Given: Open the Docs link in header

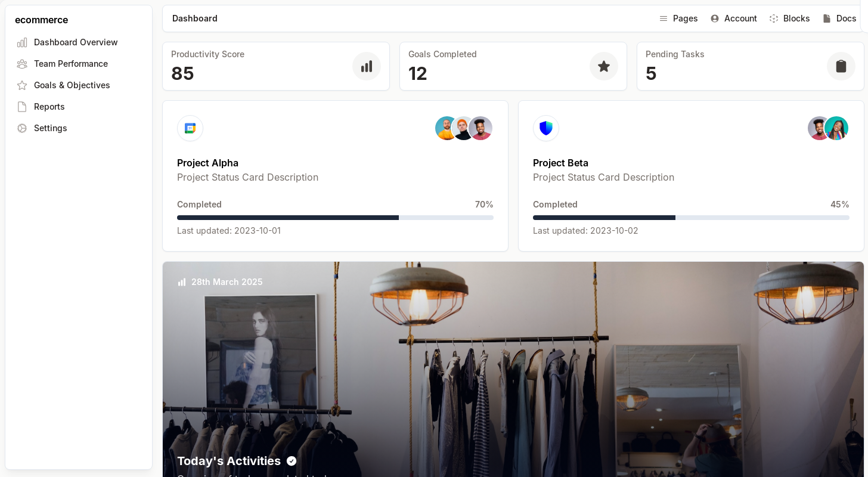Looking at the screenshot, I should 839,18.
